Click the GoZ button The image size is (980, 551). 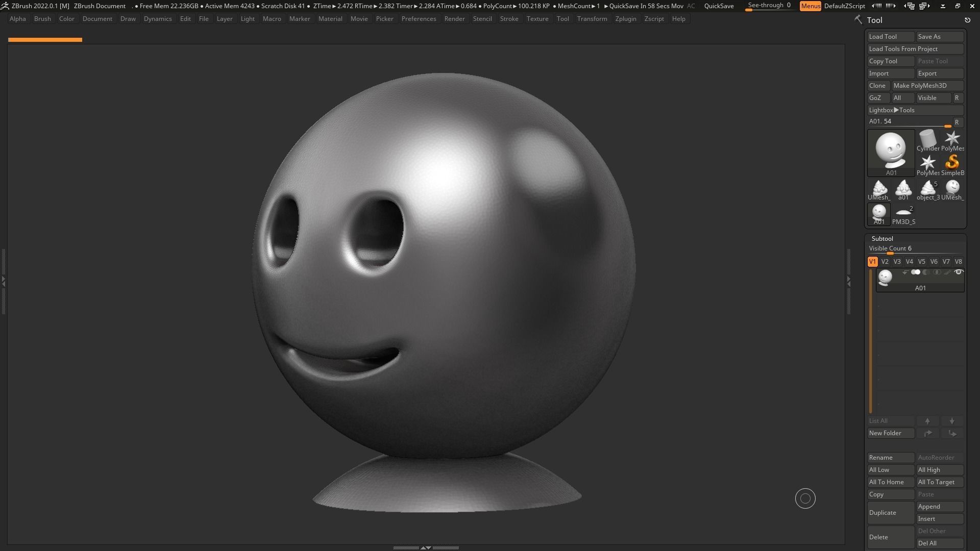point(878,98)
